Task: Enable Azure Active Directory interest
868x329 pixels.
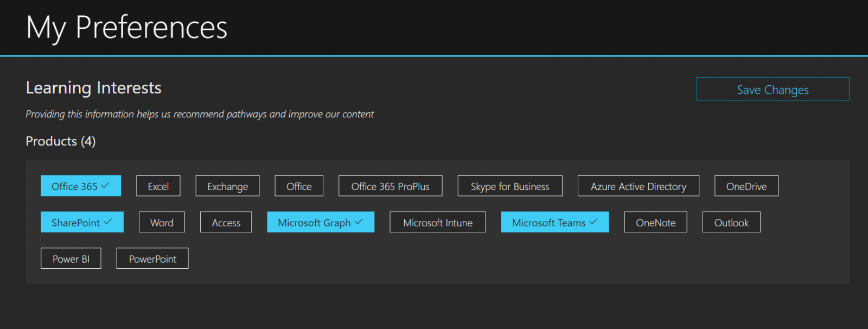Action: (639, 186)
